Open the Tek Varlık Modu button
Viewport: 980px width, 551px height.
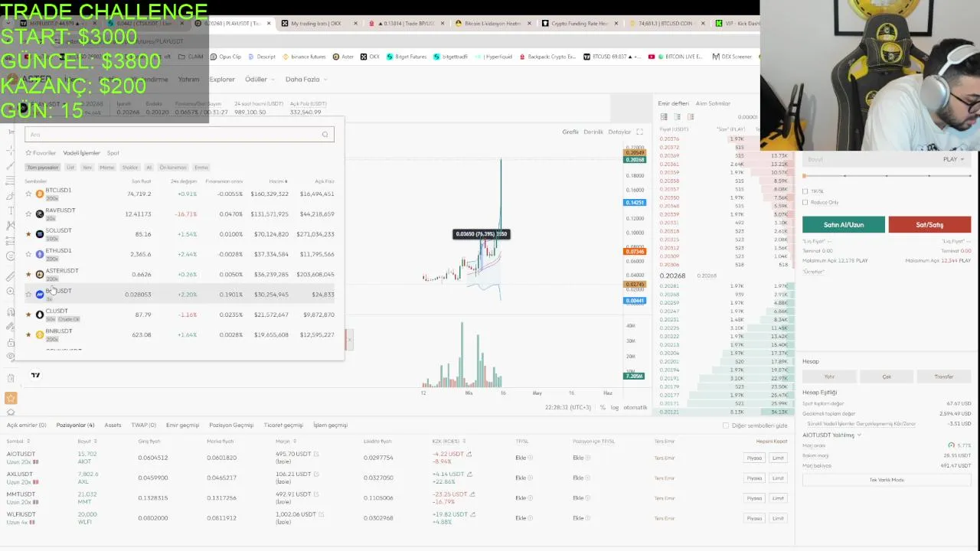coord(887,480)
